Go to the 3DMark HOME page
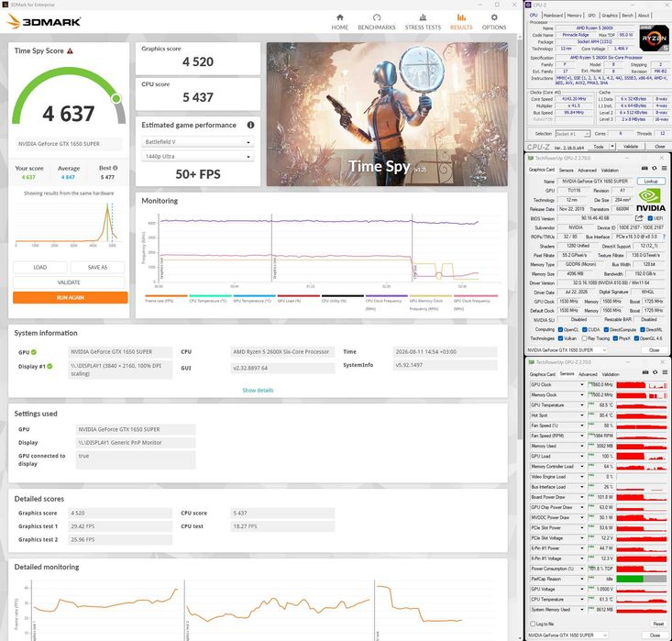672x641 pixels. coord(339,22)
